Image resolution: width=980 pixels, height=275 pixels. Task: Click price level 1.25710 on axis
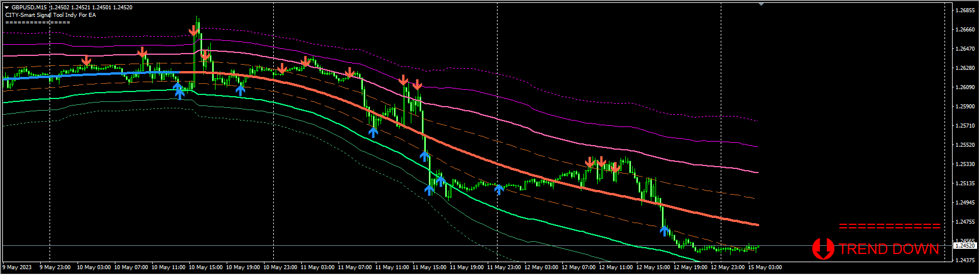[x=965, y=126]
